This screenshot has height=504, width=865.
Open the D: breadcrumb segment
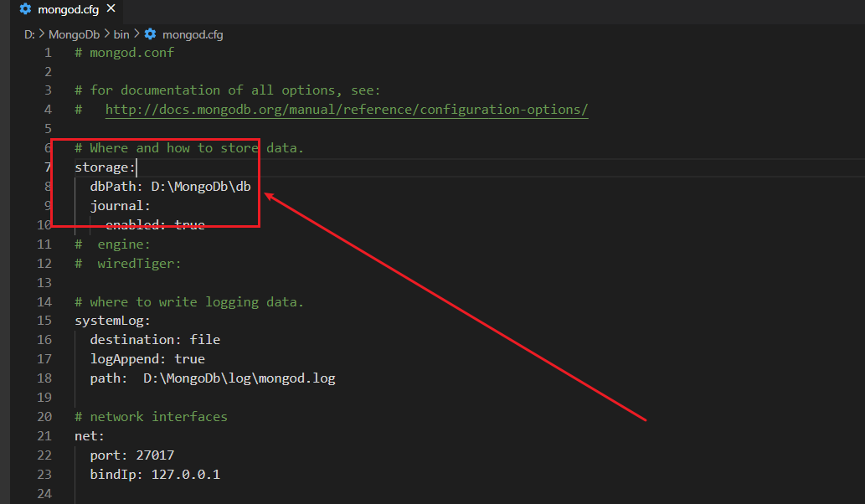(x=29, y=34)
